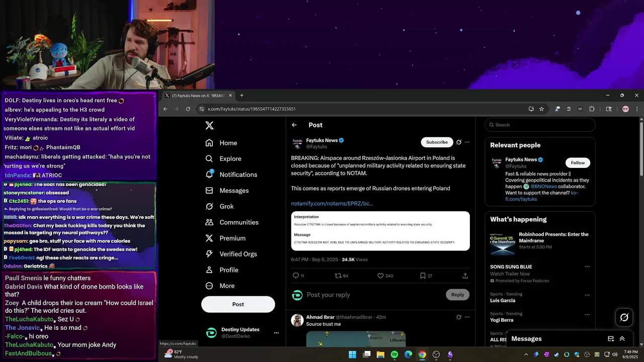Click the X logo in the sidebar
Screen dimensions: 644x362
click(210, 126)
